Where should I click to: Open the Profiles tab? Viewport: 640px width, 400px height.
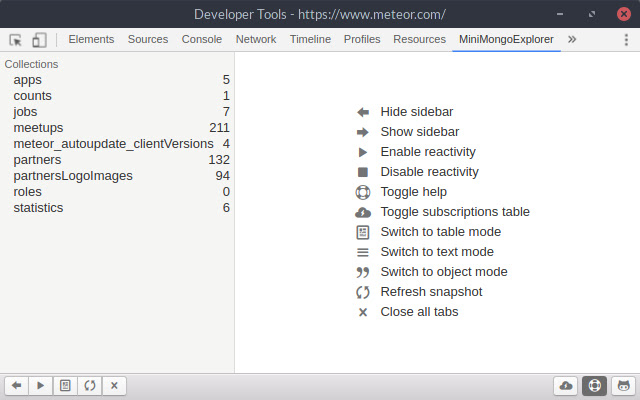click(362, 39)
